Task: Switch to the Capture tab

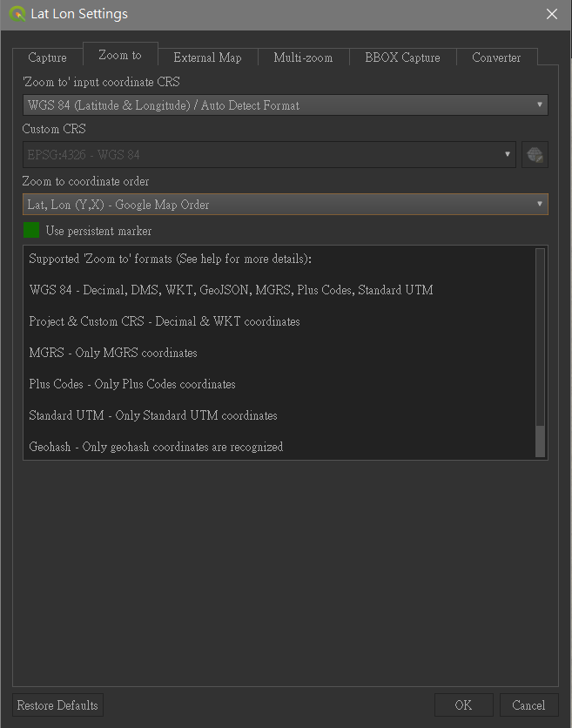Action: click(x=46, y=57)
